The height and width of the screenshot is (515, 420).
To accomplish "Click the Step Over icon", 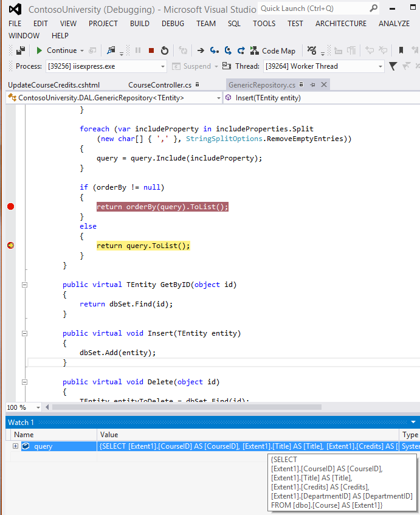I will (228, 50).
